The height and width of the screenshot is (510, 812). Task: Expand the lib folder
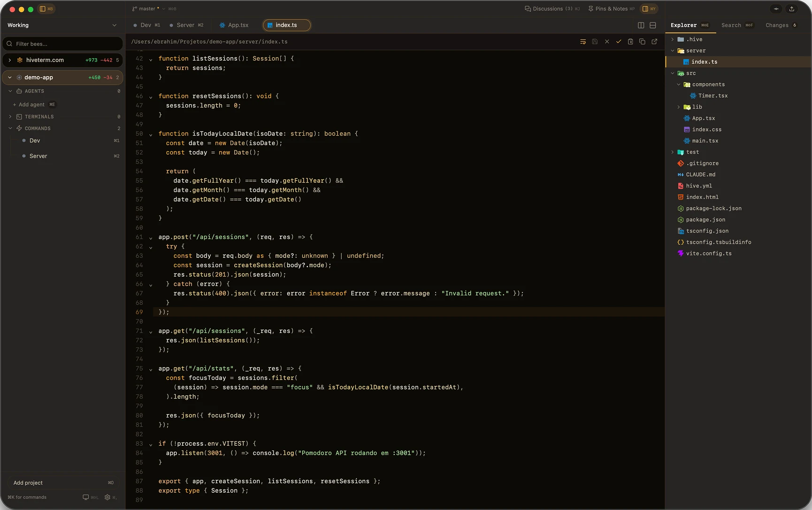click(x=679, y=107)
